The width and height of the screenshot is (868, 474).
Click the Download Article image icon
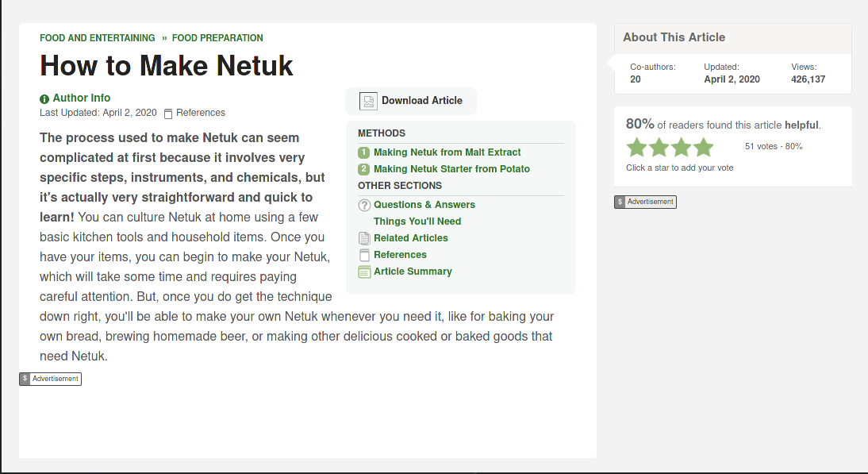[x=368, y=102]
